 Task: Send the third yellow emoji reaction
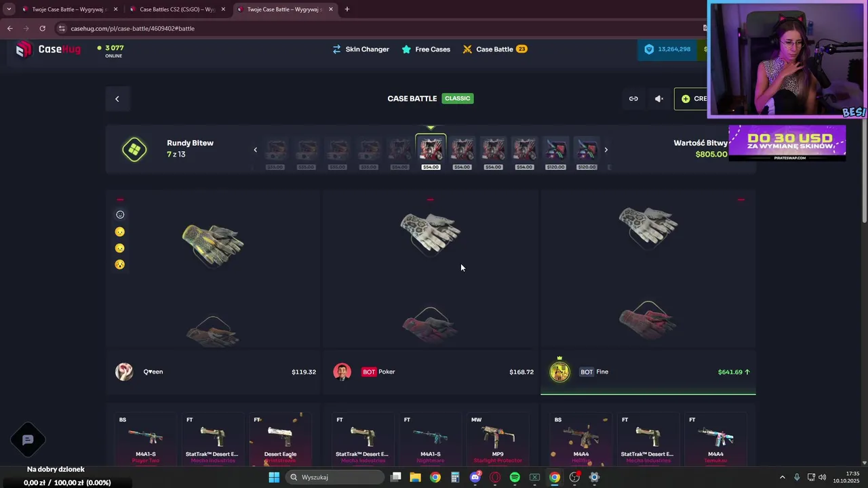click(x=120, y=264)
